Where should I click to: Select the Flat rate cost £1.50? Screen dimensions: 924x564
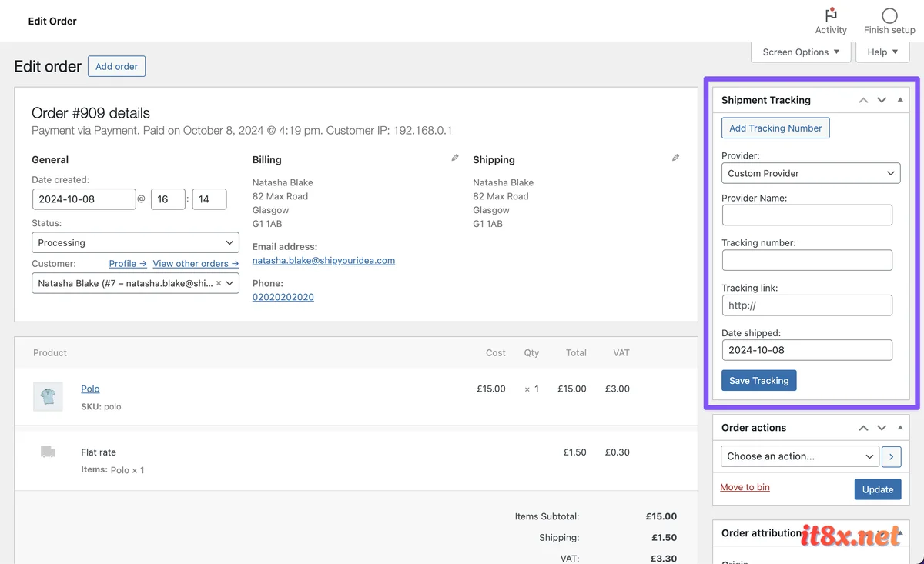575,452
